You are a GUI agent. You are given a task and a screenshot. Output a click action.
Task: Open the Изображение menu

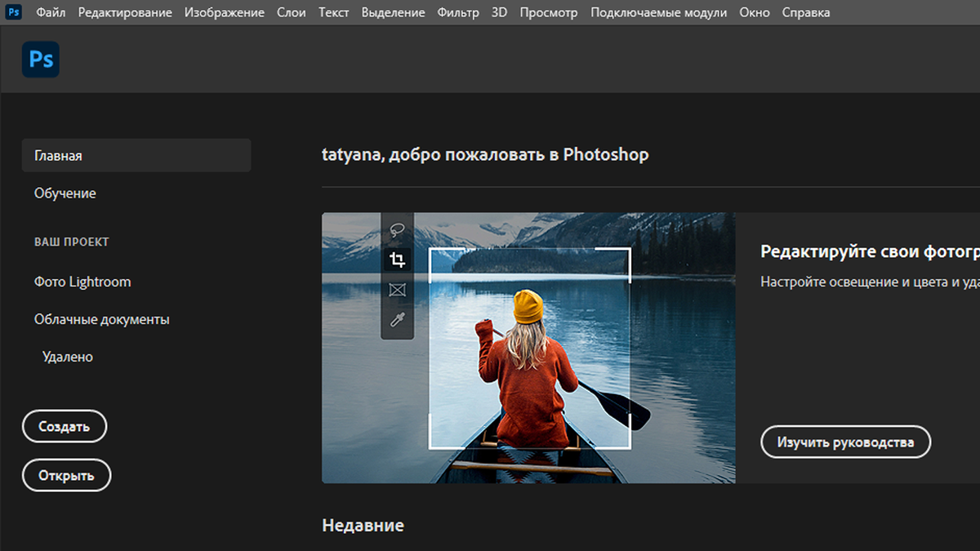(225, 12)
